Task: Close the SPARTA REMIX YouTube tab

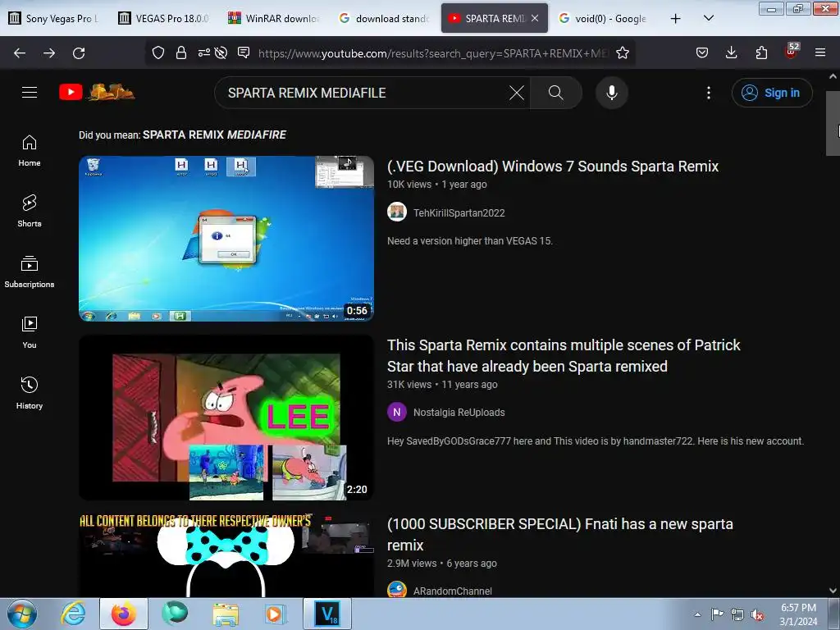Action: tap(535, 18)
